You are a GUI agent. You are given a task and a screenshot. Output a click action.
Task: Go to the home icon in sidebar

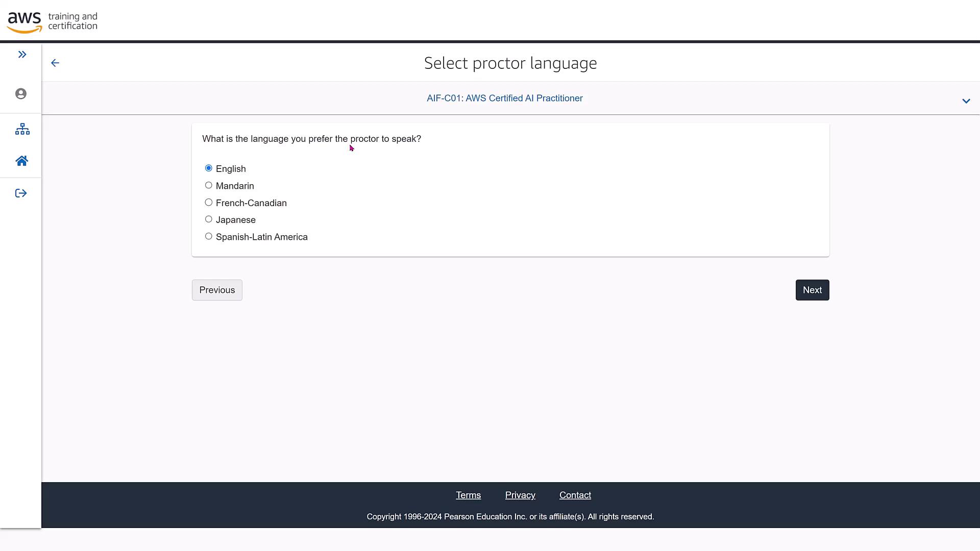pyautogui.click(x=21, y=161)
